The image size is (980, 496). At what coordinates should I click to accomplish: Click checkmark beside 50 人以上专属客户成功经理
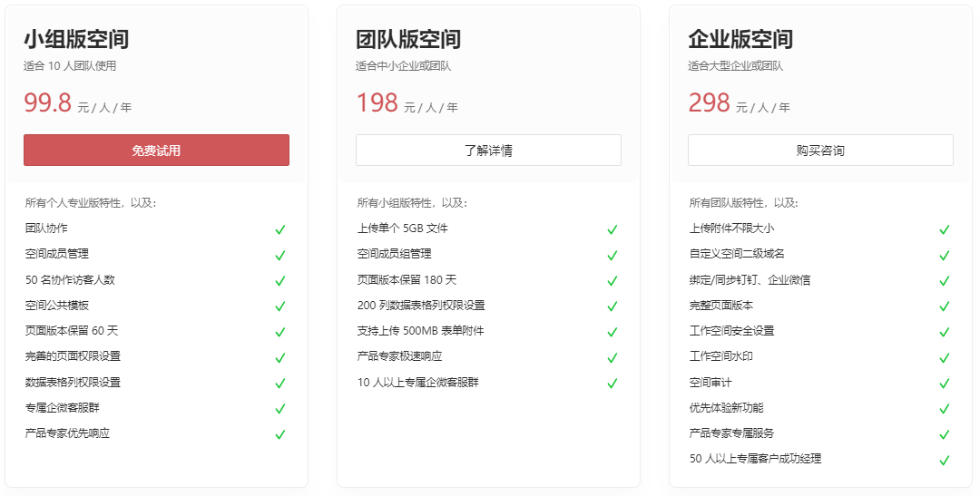pyautogui.click(x=945, y=460)
